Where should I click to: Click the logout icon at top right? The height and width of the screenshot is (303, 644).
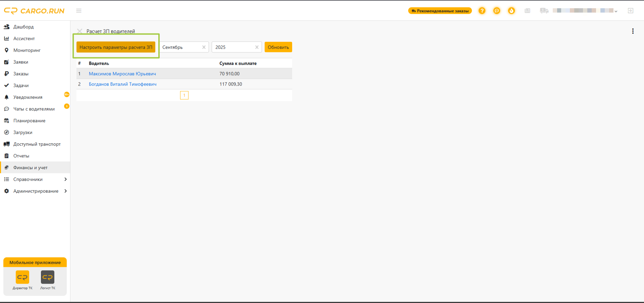tap(631, 11)
